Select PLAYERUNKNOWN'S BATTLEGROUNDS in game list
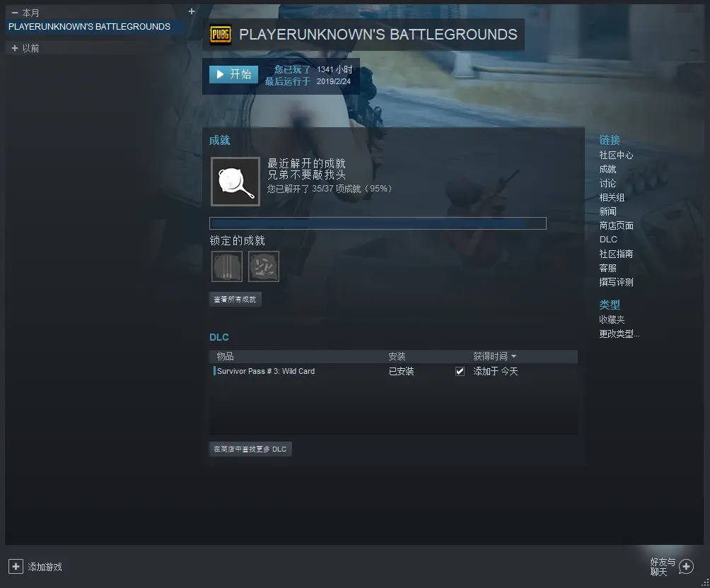This screenshot has height=588, width=710. [95, 27]
